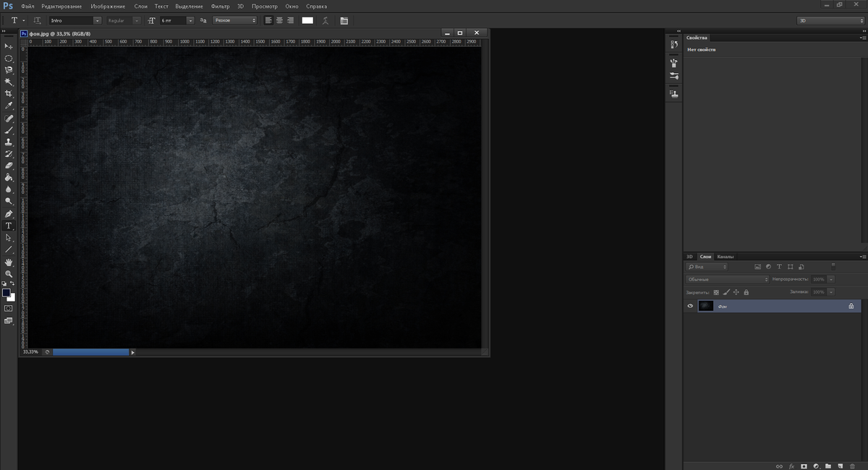Select the Lasso tool
868x470 pixels.
[x=9, y=70]
